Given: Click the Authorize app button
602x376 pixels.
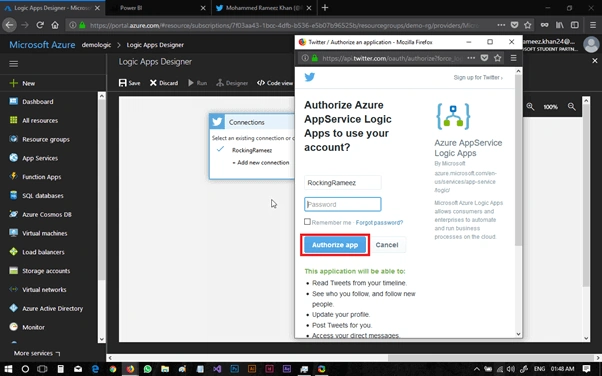Looking at the screenshot, I should pyautogui.click(x=335, y=245).
